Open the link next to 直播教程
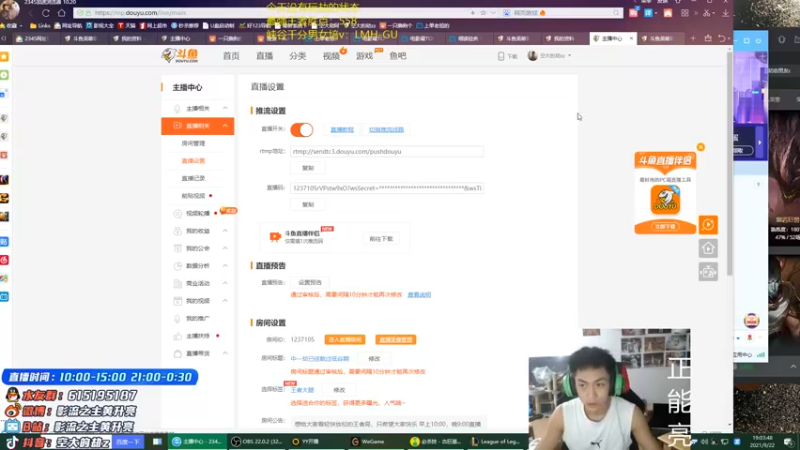 [386, 130]
